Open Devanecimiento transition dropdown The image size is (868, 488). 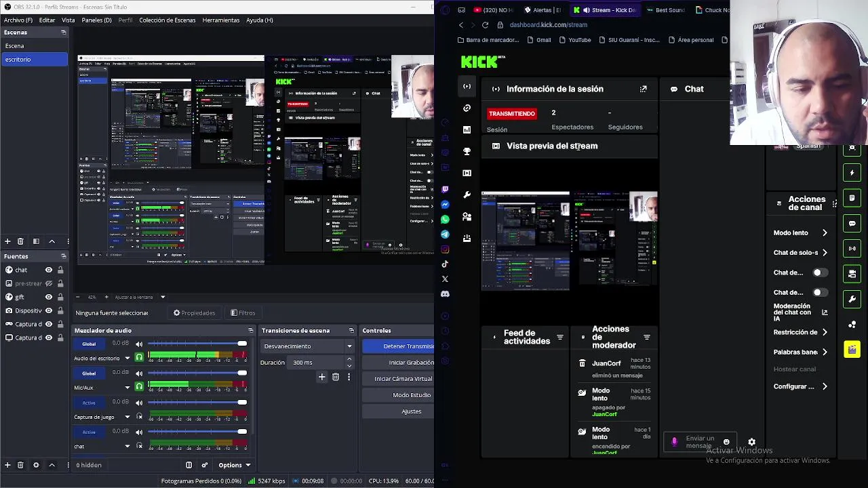pos(309,346)
